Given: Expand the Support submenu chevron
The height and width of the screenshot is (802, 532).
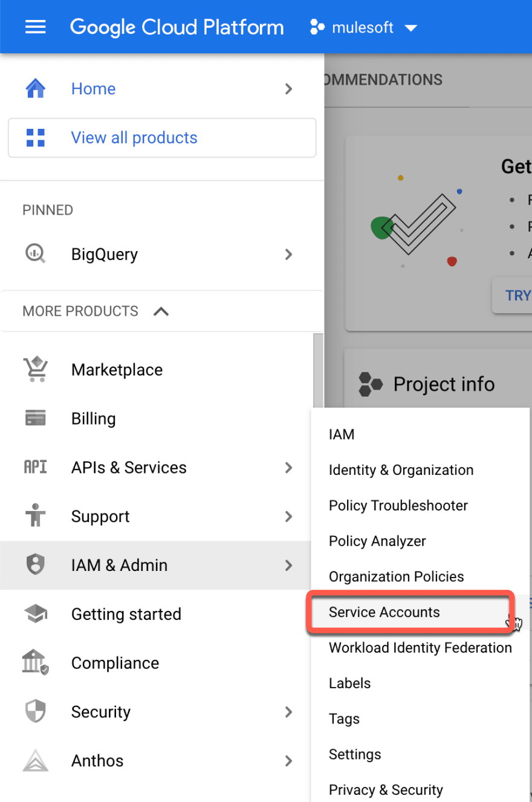Looking at the screenshot, I should coord(288,517).
